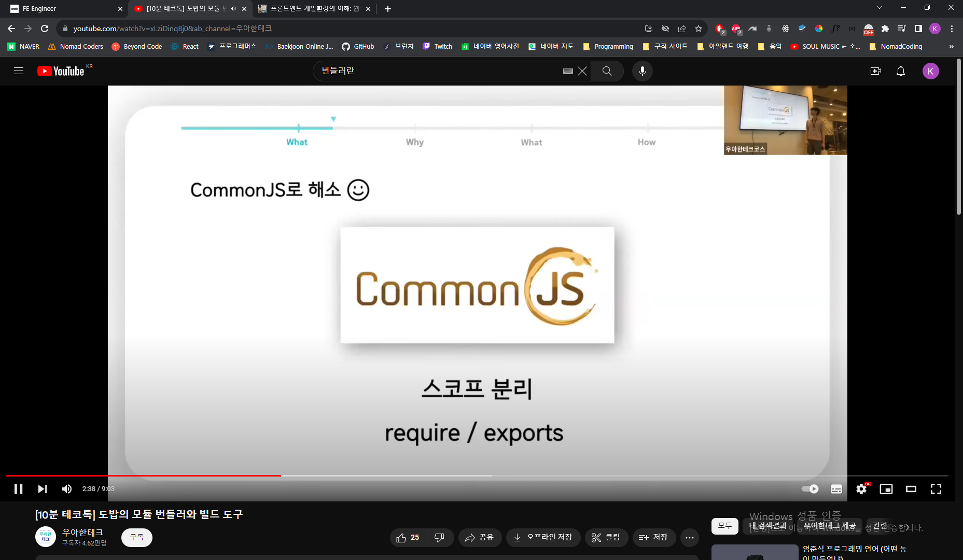Open the tab search dropdown arrow

point(880,8)
